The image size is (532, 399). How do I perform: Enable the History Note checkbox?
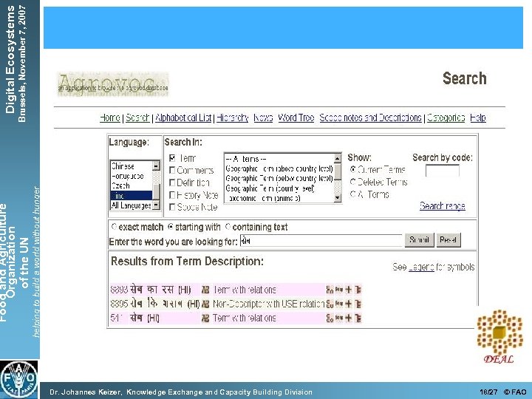(x=172, y=195)
